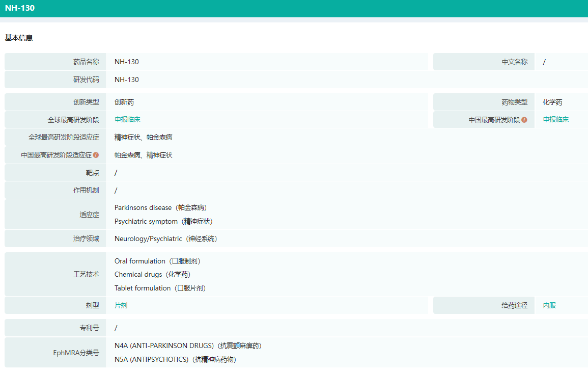Click info icon beside 中国最高研发阶段 label

click(524, 120)
